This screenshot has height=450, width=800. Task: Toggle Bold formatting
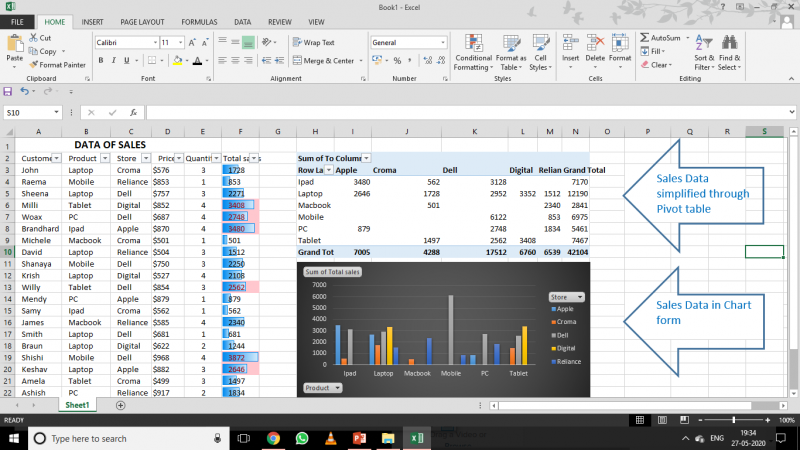tap(101, 61)
